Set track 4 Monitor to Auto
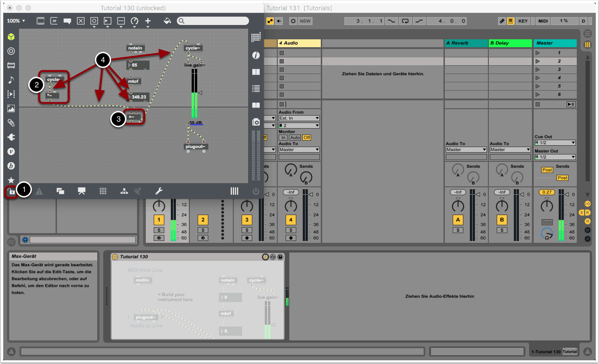Image resolution: width=599 pixels, height=364 pixels. [x=294, y=138]
